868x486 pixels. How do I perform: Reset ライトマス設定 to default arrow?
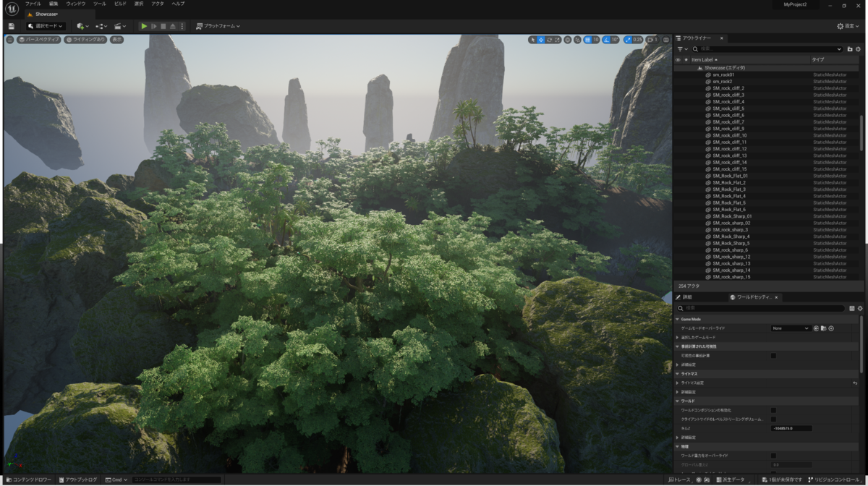855,383
